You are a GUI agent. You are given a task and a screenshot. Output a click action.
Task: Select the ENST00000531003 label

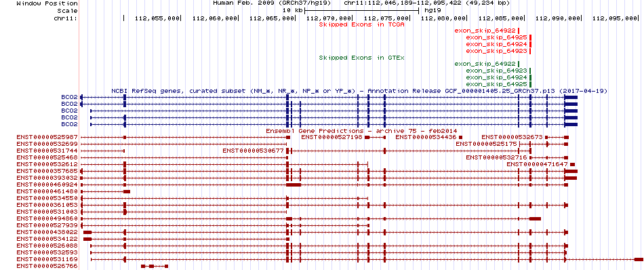47,212
